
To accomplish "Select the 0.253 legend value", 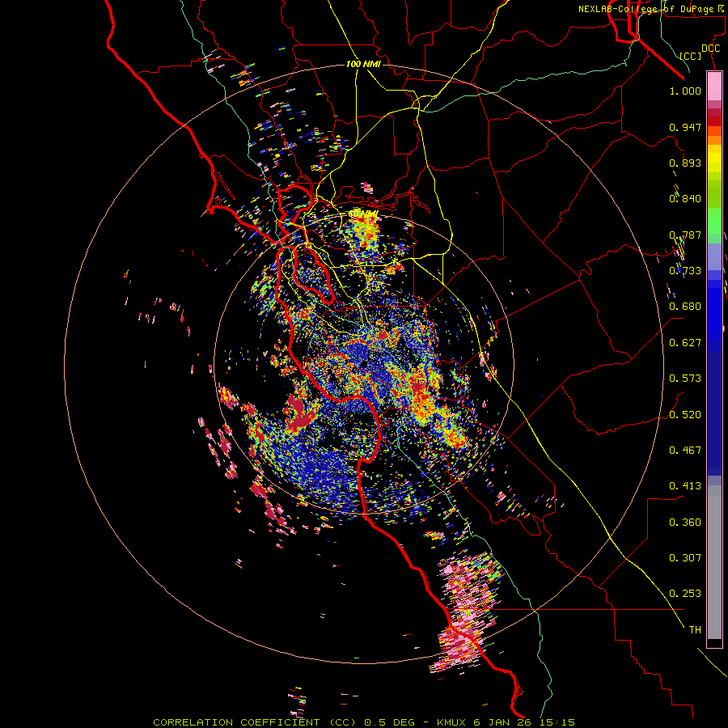I will [685, 594].
